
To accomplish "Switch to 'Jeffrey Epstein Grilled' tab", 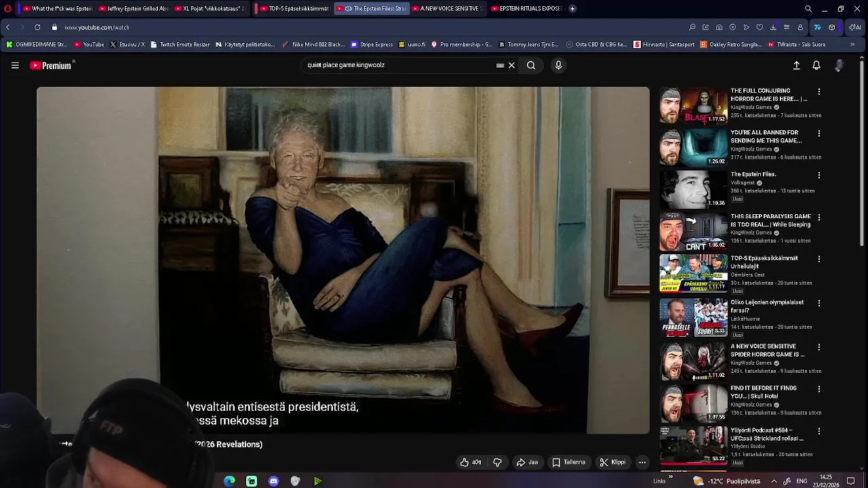I will tap(135, 9).
